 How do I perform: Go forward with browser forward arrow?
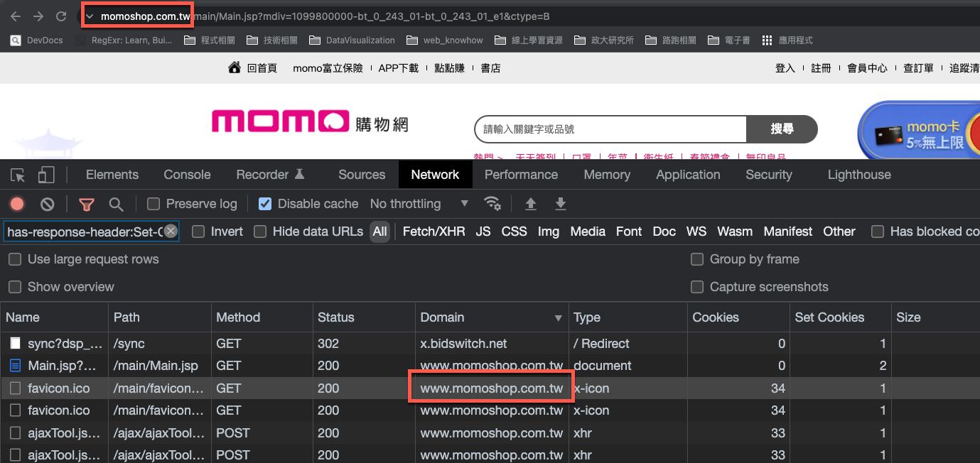[38, 16]
